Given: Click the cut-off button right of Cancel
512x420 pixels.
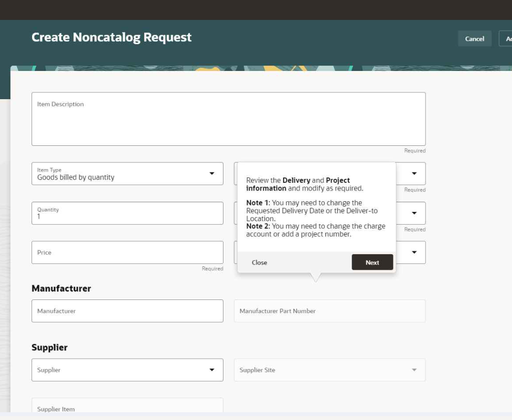Looking at the screenshot, I should tap(506, 39).
